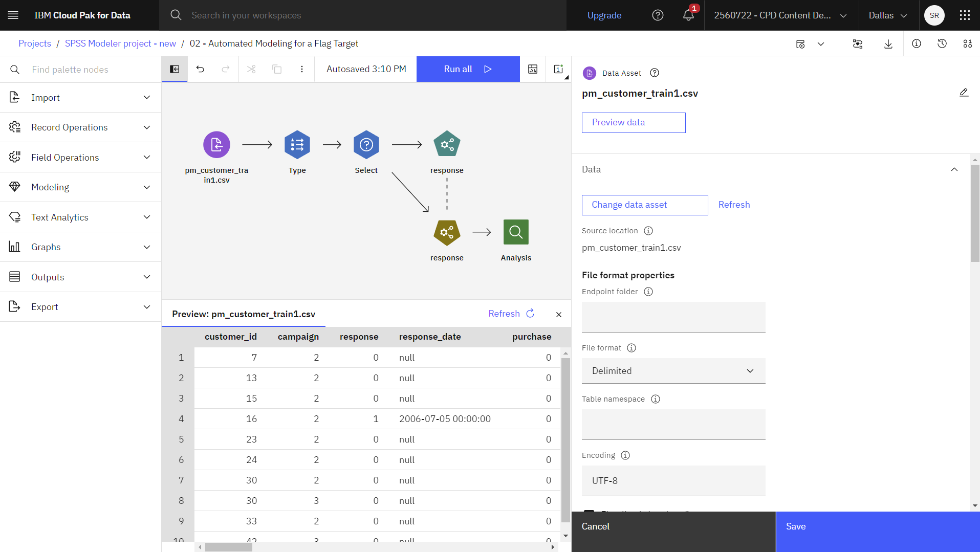Open the File format Delimited dropdown
Screen dimensions: 980x552
coord(673,371)
